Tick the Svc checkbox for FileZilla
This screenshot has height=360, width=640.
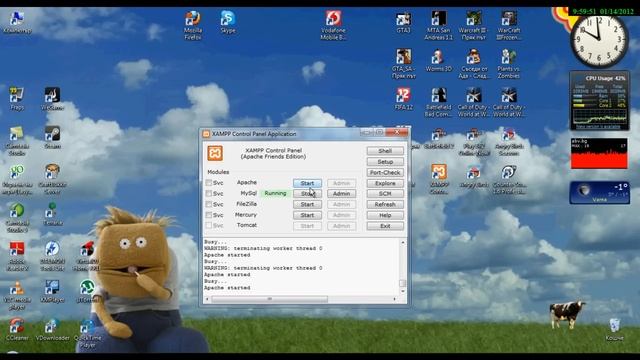tap(209, 204)
